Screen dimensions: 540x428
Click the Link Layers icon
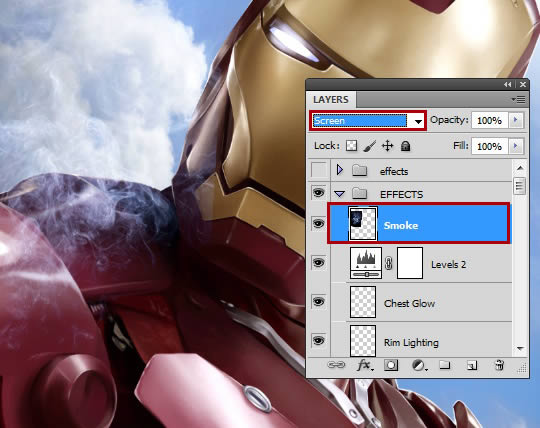point(336,365)
